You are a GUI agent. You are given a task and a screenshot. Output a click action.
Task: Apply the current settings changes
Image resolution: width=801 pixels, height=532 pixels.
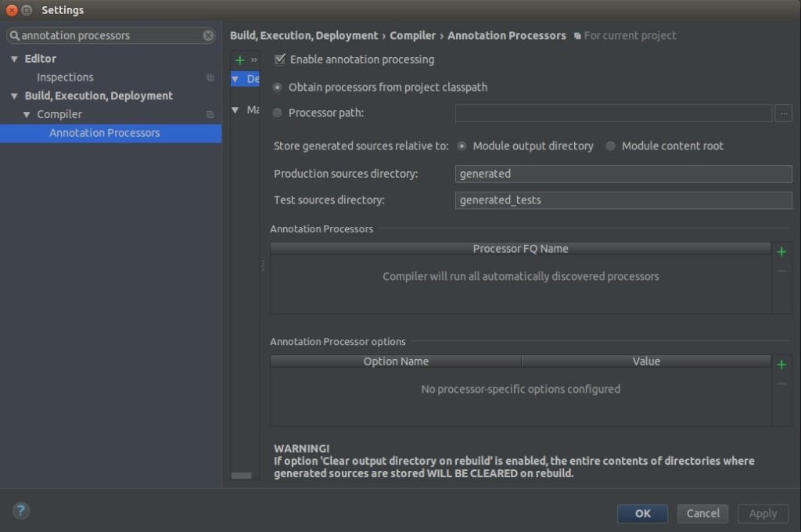pyautogui.click(x=763, y=513)
